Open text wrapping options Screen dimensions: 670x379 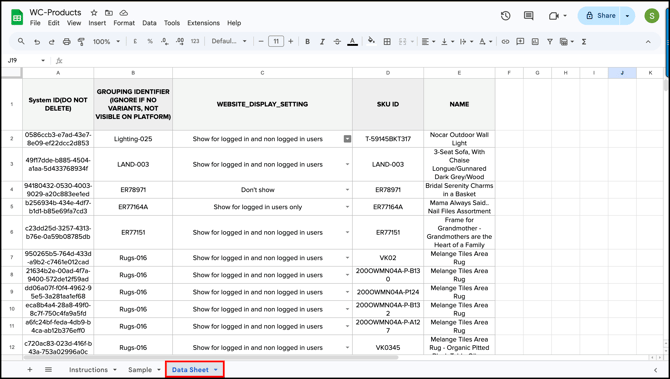tap(466, 41)
